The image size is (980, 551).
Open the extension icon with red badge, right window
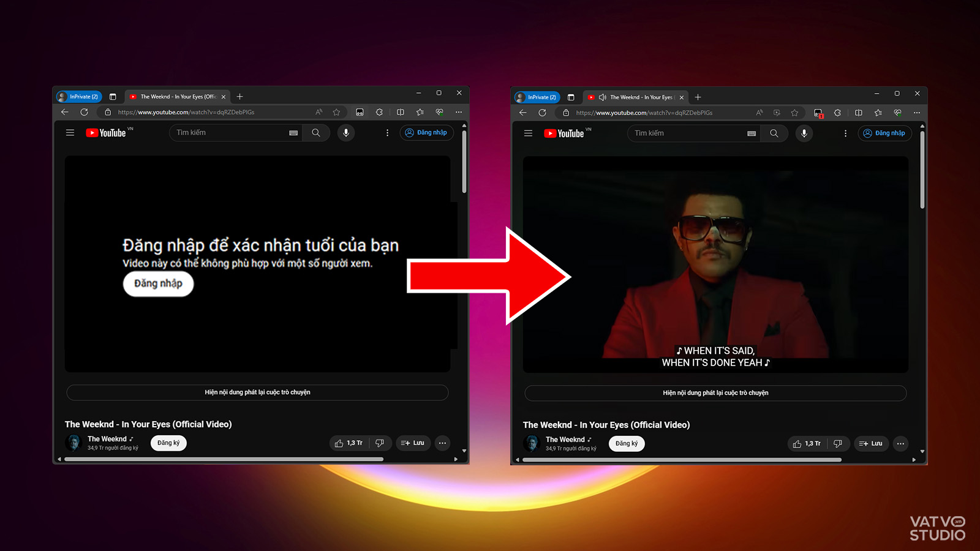pos(818,113)
